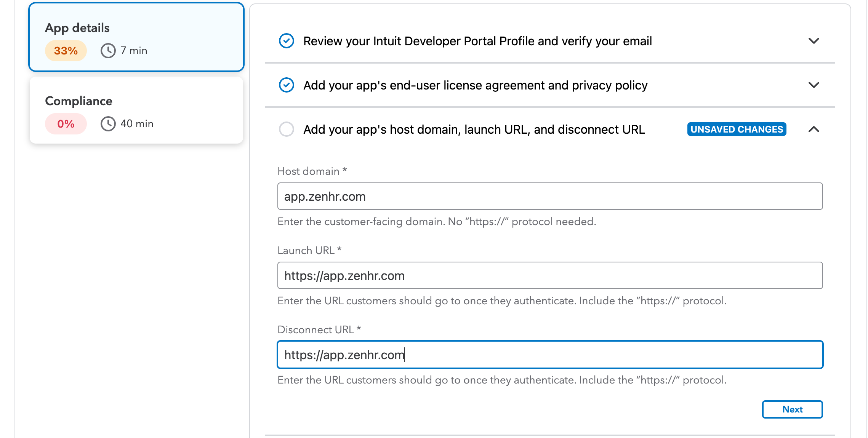Click checkmark icon beside Review Profile step

pyautogui.click(x=287, y=41)
